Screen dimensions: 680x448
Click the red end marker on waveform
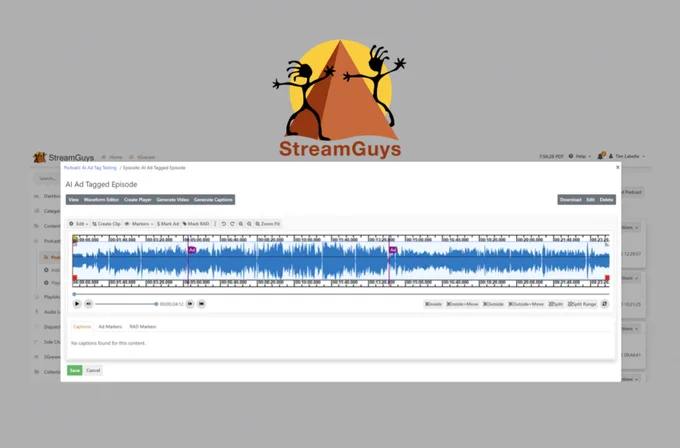607,278
